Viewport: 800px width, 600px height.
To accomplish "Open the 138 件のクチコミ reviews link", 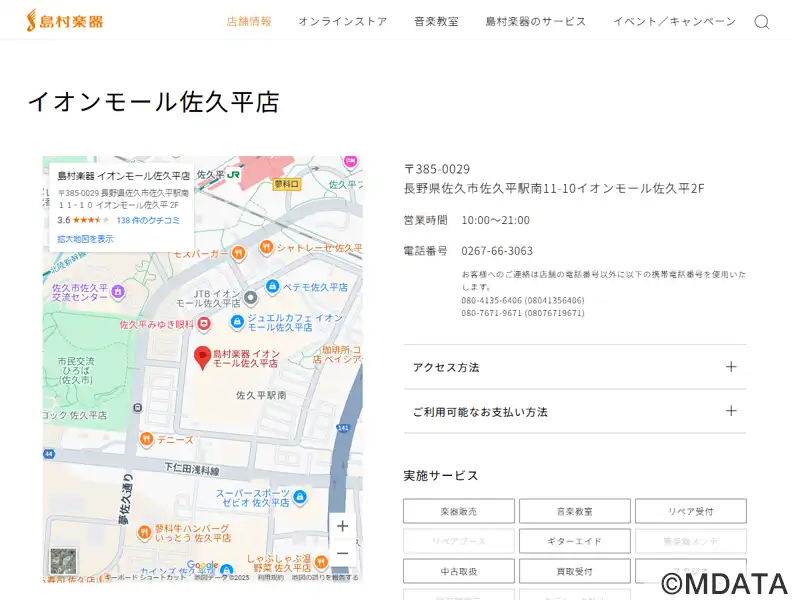I will [x=148, y=220].
